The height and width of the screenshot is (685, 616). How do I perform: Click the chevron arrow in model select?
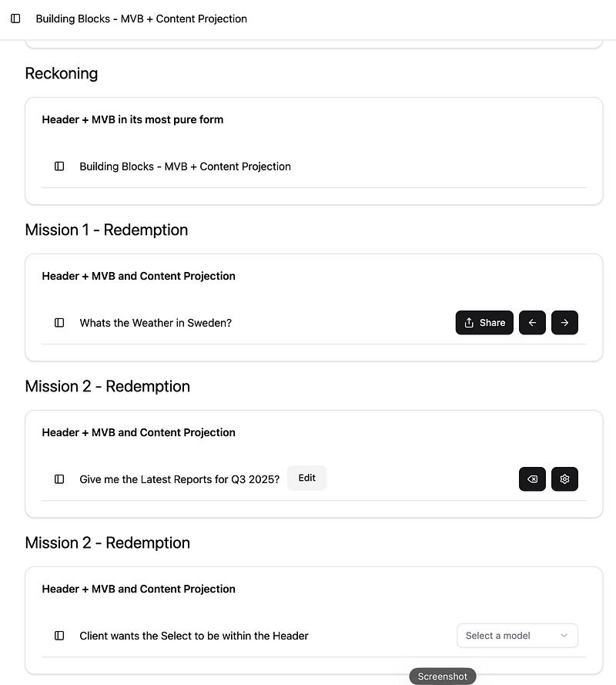tap(564, 636)
